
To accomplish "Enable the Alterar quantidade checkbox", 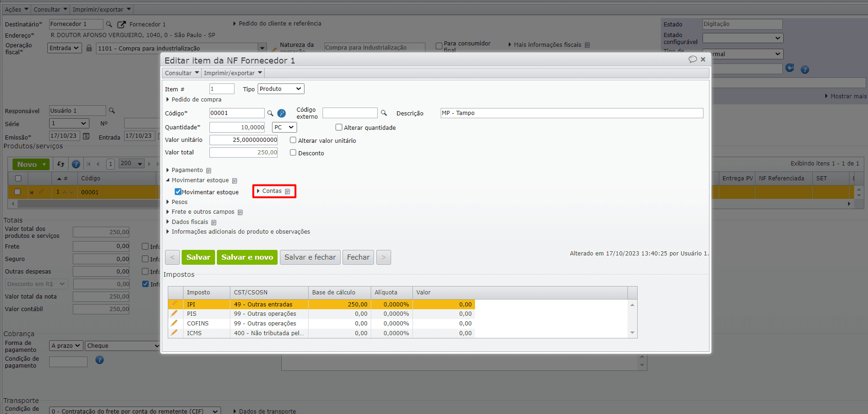I will 339,127.
